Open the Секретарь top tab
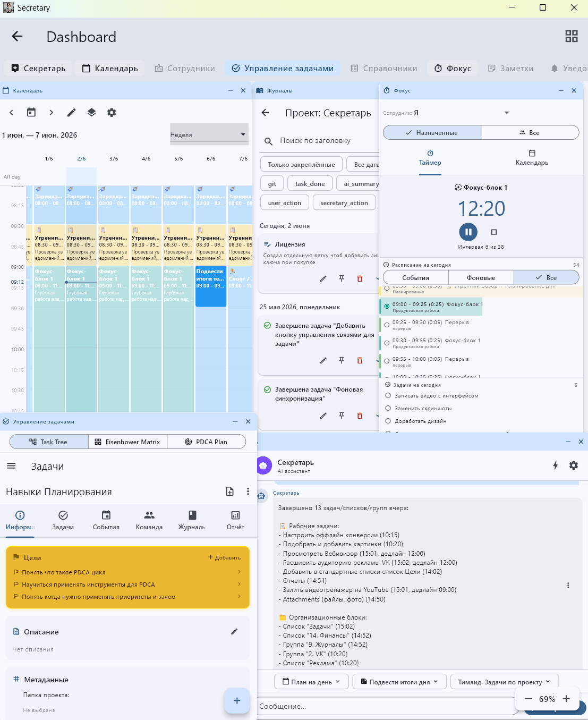The width and height of the screenshot is (588, 720). 38,69
